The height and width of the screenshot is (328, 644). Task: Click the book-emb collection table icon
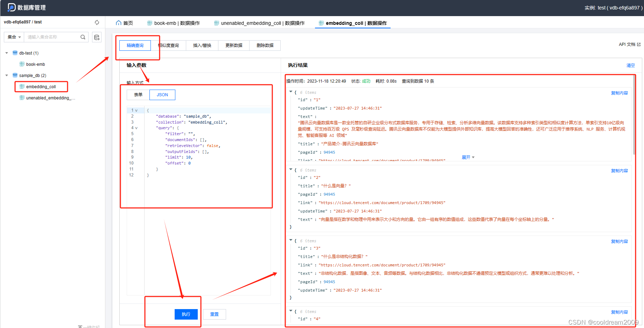(x=22, y=64)
